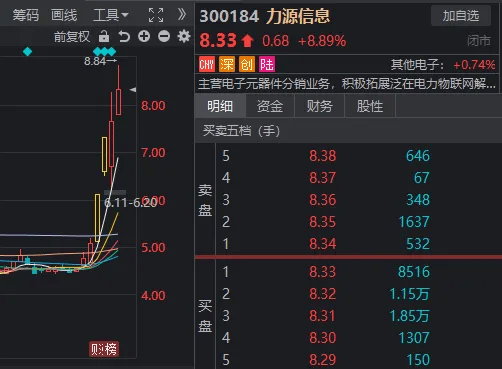
Task: Select sell level 4 price 8.37
Action: coord(322,178)
